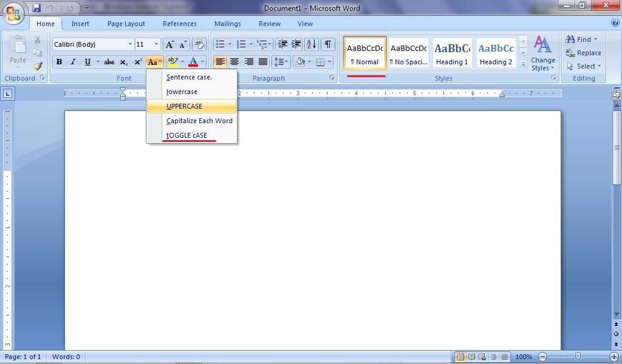622x364 pixels.
Task: Choose tOGGLE cASE menu option
Action: 191,135
